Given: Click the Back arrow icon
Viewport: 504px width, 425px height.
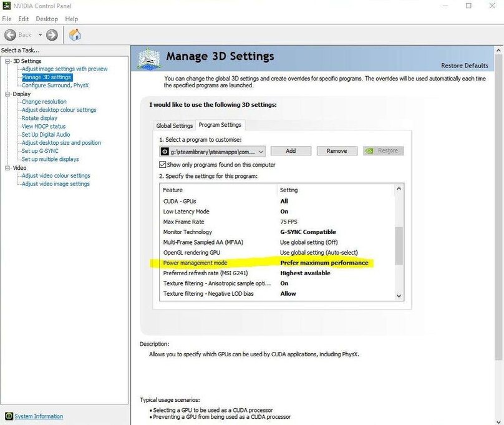Looking at the screenshot, I should tap(10, 35).
